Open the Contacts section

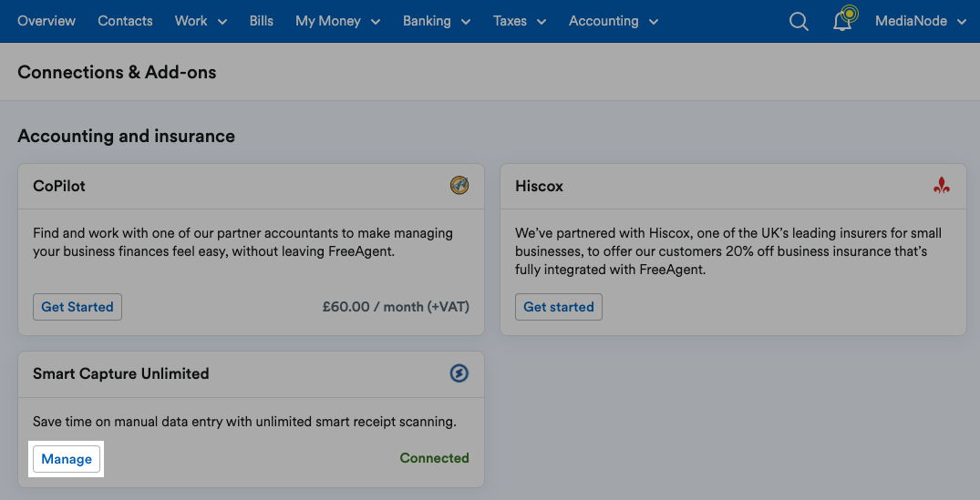click(125, 21)
